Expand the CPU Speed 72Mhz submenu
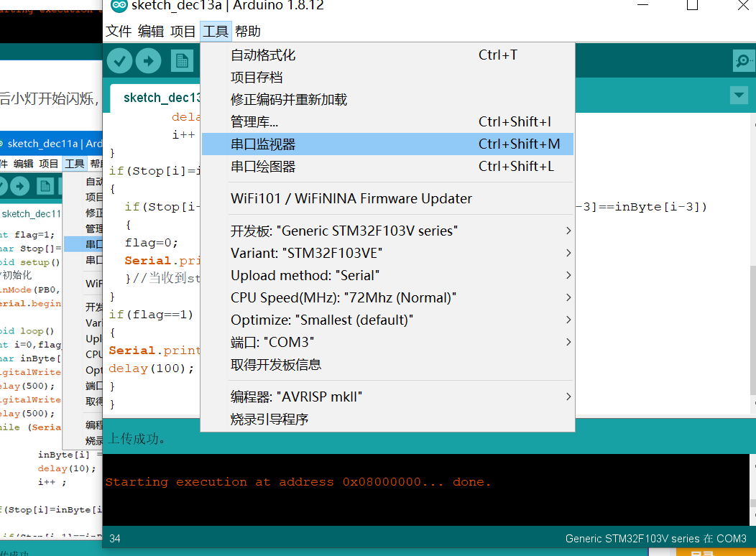The image size is (756, 556). point(387,297)
